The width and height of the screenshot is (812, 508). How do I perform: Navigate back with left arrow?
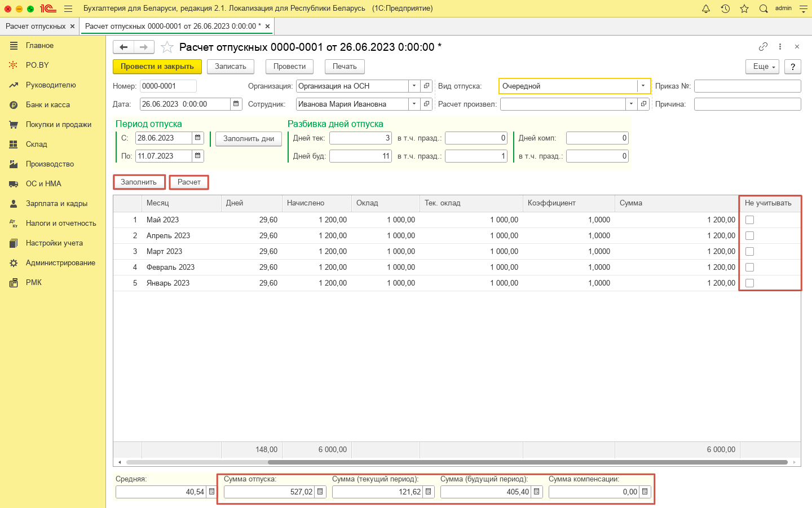(123, 47)
